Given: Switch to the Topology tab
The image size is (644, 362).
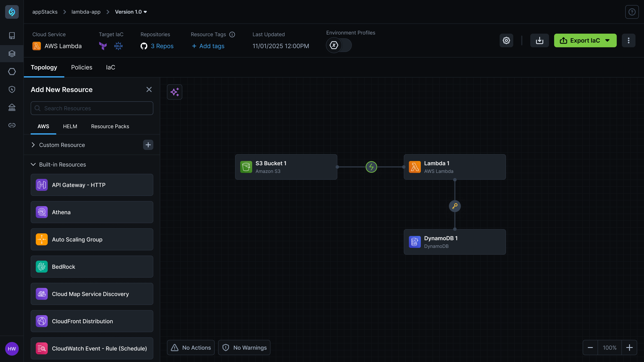Looking at the screenshot, I should 44,67.
